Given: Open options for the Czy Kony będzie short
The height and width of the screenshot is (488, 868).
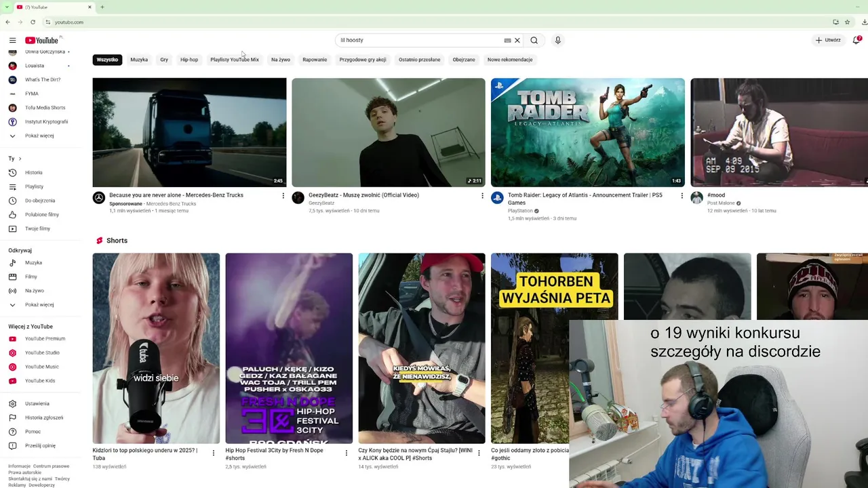Looking at the screenshot, I should (x=479, y=453).
